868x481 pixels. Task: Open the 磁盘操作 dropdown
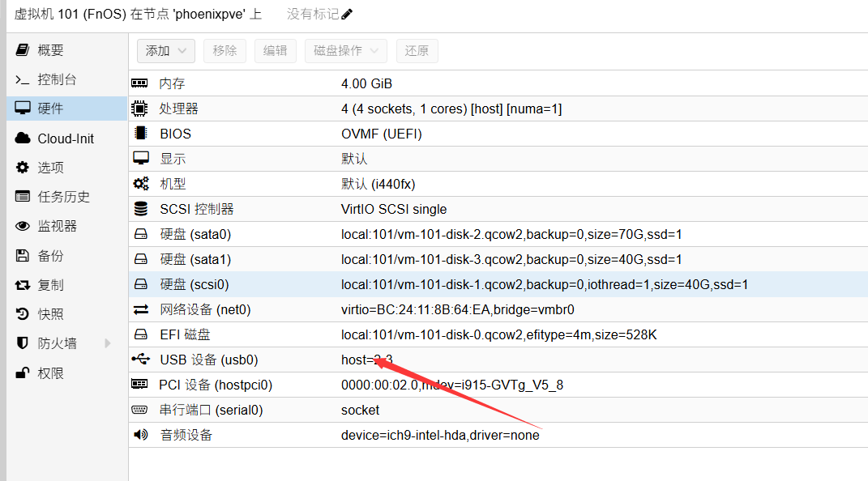346,51
